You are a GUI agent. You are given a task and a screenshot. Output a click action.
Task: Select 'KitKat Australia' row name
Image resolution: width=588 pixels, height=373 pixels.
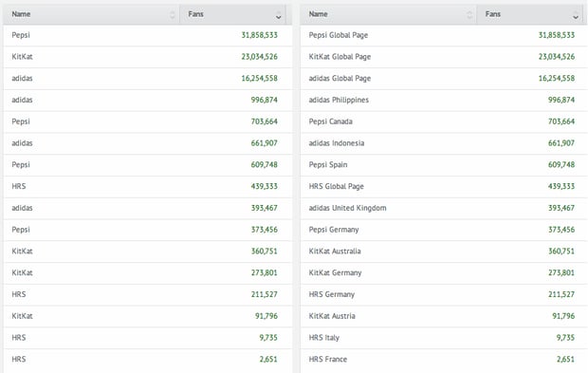point(335,252)
